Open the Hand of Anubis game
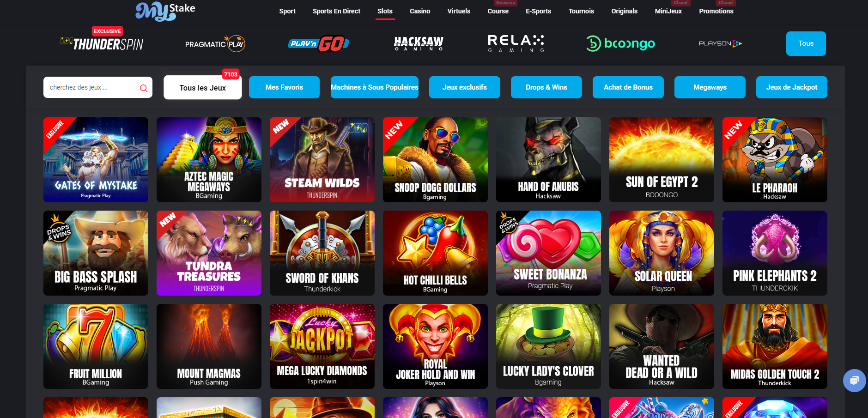This screenshot has width=868, height=418. tap(548, 160)
